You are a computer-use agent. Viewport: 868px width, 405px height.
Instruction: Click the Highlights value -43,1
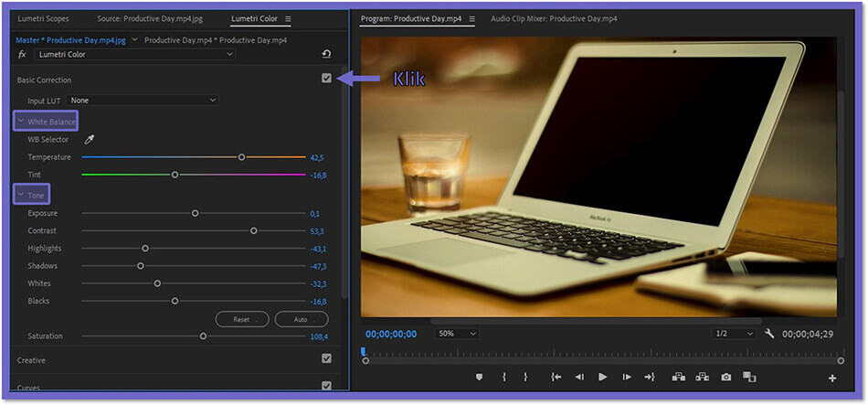click(x=318, y=249)
